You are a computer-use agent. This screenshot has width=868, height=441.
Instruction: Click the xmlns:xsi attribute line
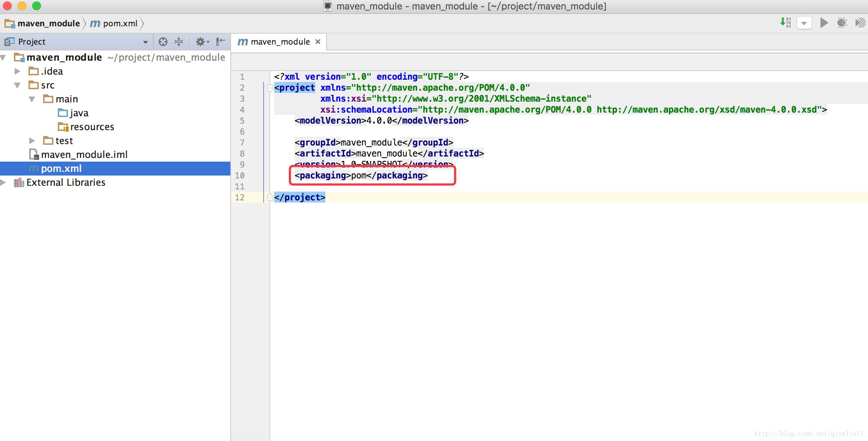456,99
